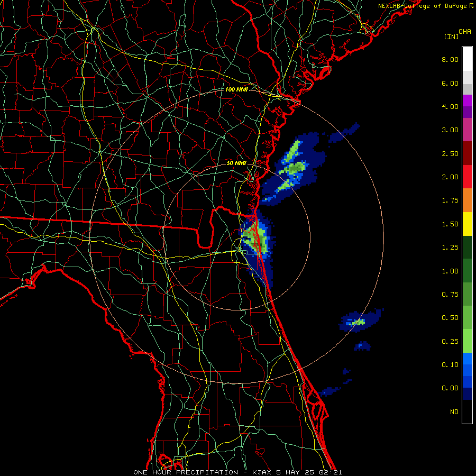Click the white swatch in color scale
The width and height of the screenshot is (476, 476).
click(x=467, y=59)
